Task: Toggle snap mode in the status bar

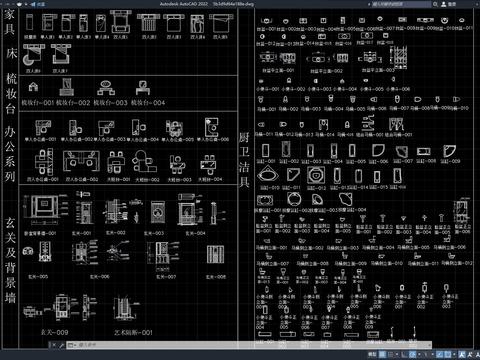Action: coord(390,354)
